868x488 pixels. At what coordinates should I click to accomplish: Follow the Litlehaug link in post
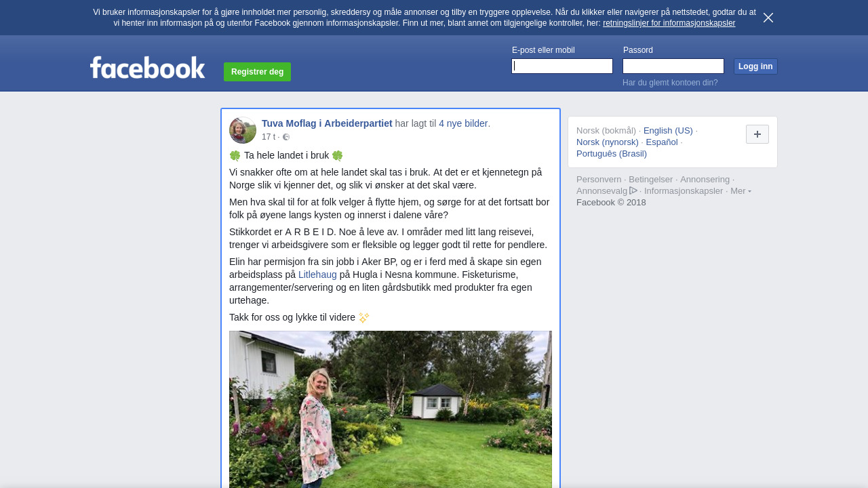click(317, 274)
